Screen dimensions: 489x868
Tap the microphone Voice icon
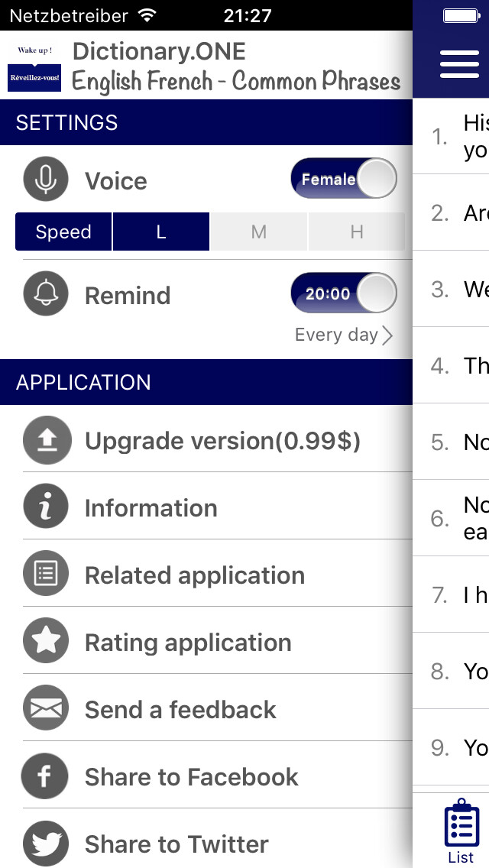coord(46,179)
